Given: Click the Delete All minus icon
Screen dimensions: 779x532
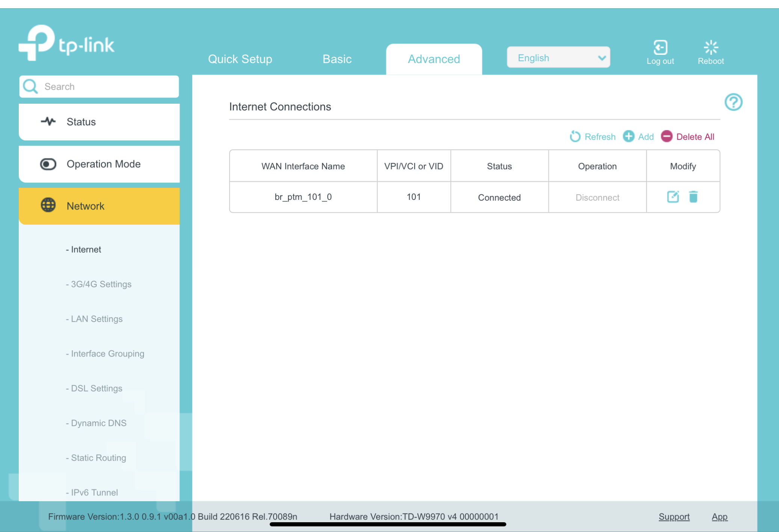Looking at the screenshot, I should pyautogui.click(x=667, y=136).
